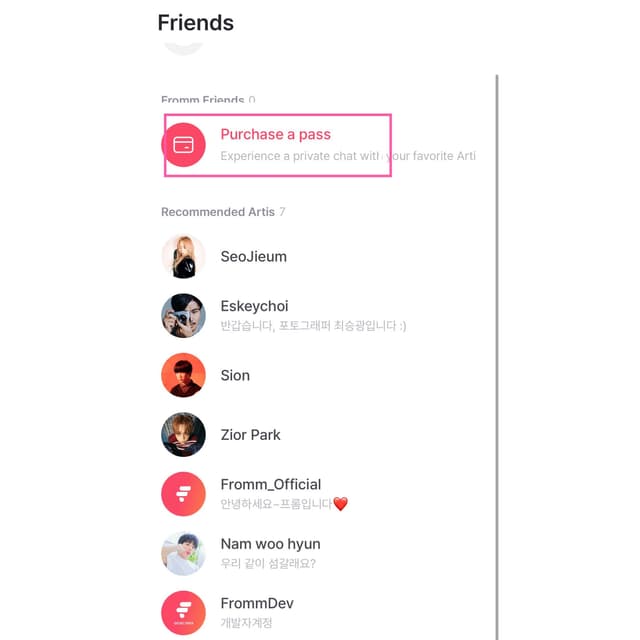Choose Sion from recommended artists
Screen dimensions: 640x640
(x=235, y=376)
